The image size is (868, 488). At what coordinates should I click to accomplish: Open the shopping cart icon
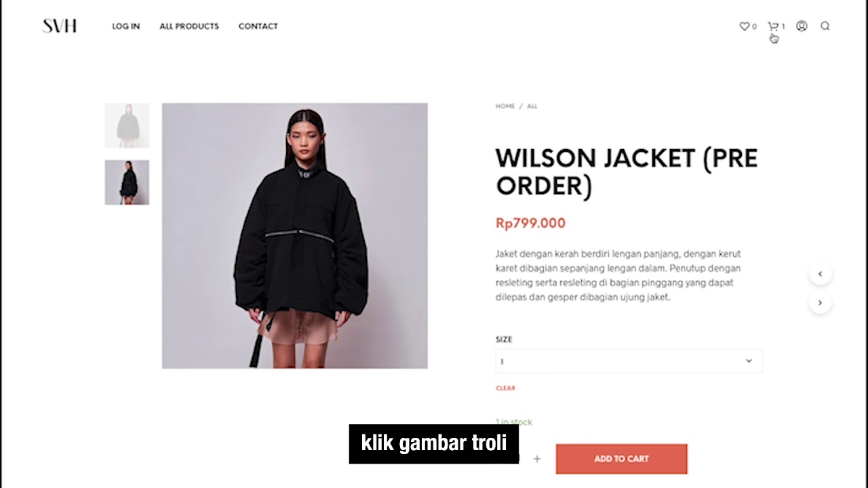(772, 26)
